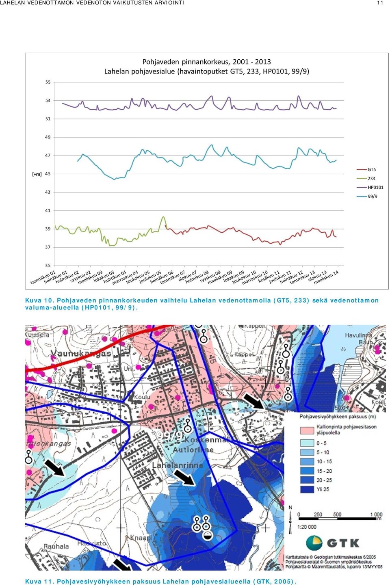This screenshot has width=390, height=588.
Task: Select the HP0101 purple legend line
Action: [362, 187]
